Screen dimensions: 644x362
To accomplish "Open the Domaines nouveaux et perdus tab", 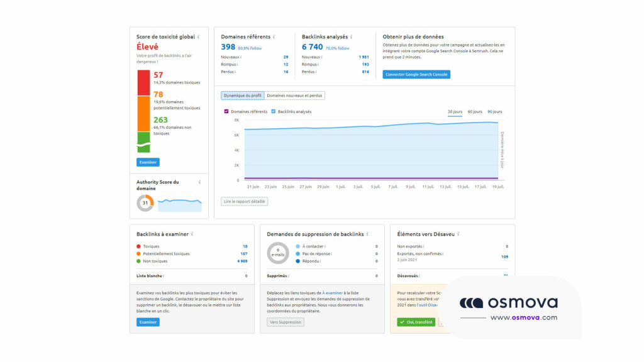I will tap(296, 96).
